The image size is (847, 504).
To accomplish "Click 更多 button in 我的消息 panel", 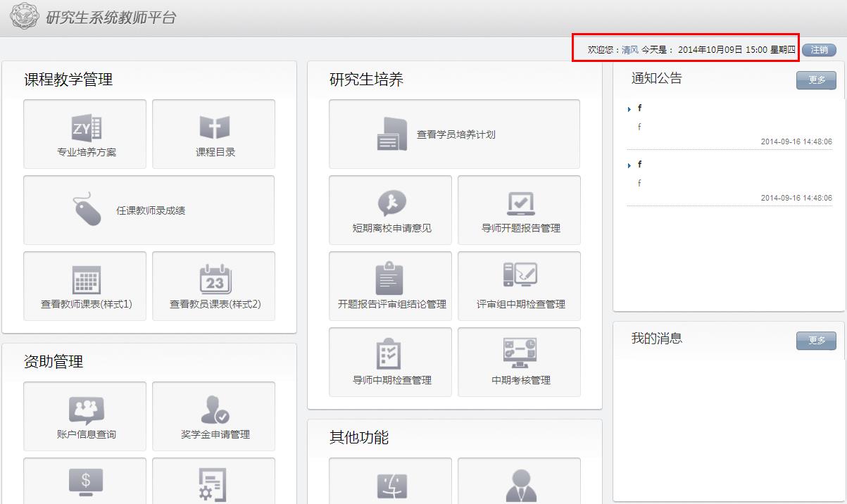I will (816, 341).
